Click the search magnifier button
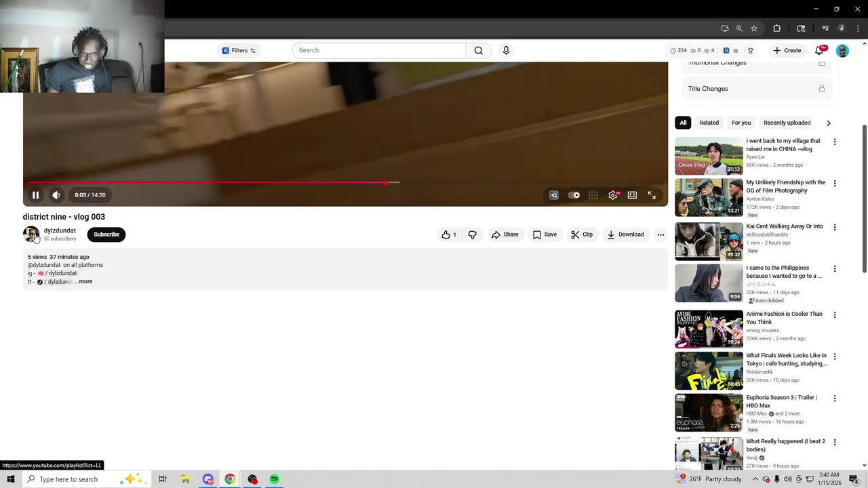 [479, 50]
